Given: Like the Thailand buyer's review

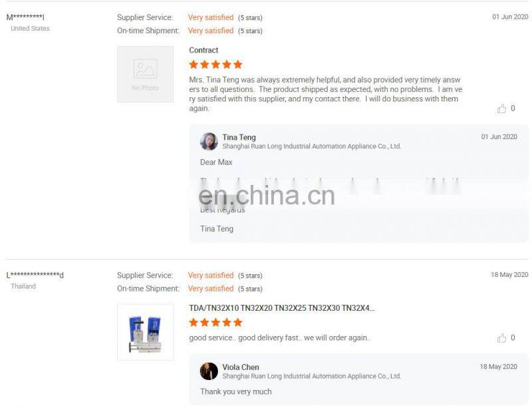Looking at the screenshot, I should tap(501, 338).
